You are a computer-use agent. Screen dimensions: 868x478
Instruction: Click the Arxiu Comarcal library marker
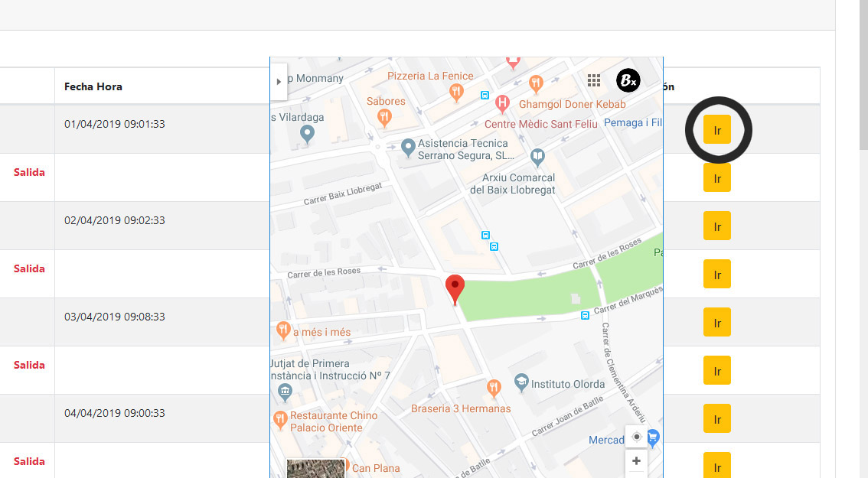pos(538,157)
